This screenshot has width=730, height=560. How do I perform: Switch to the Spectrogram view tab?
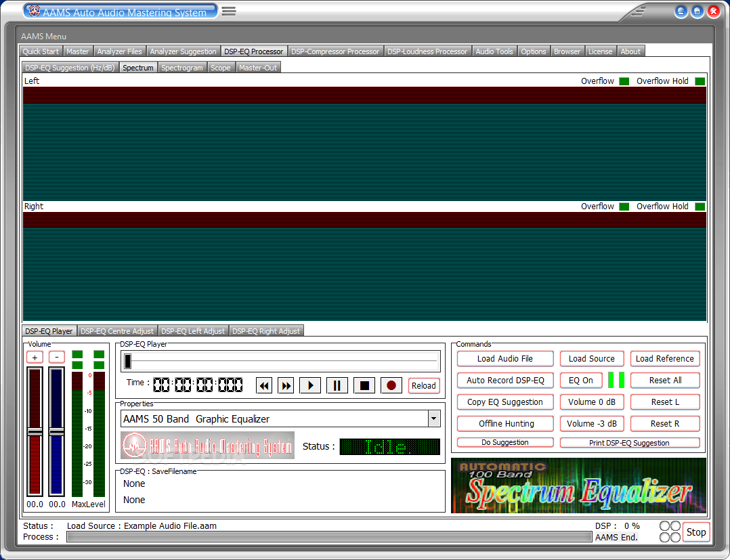point(182,68)
